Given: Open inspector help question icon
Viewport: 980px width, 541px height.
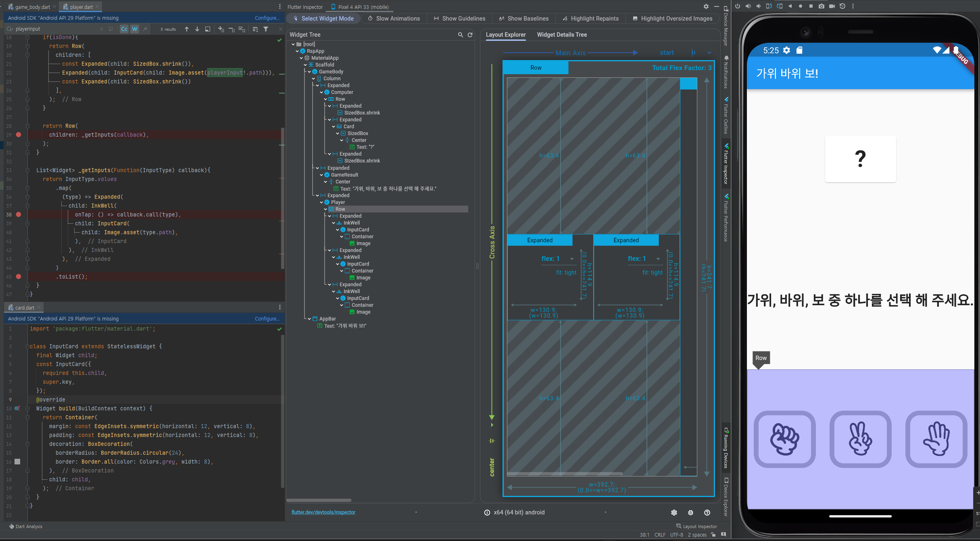Looking at the screenshot, I should [x=707, y=512].
